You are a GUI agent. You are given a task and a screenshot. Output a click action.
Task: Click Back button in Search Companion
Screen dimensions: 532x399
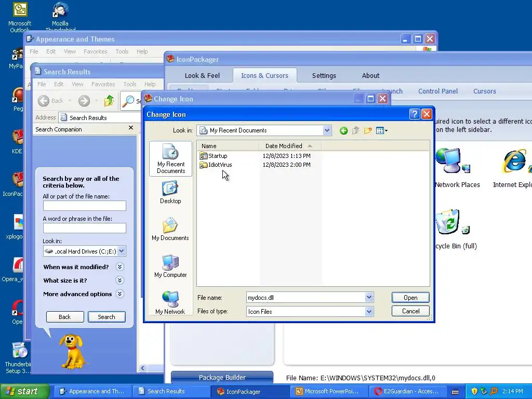(x=65, y=317)
